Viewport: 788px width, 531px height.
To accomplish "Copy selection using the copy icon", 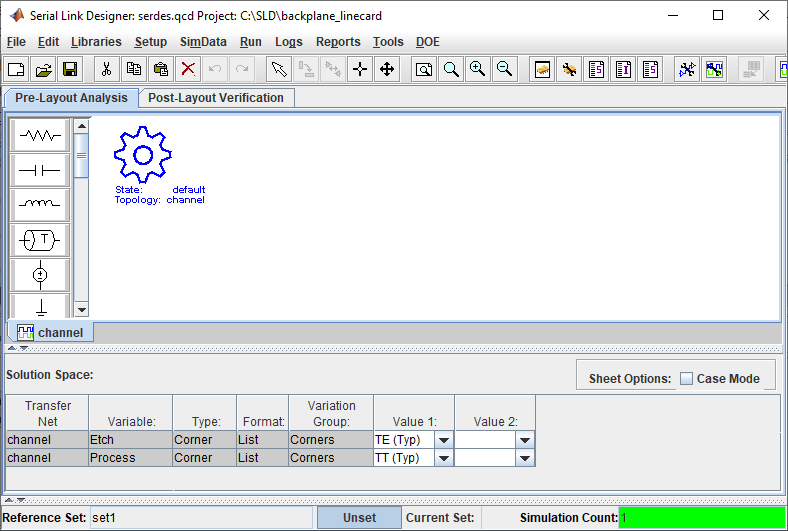I will coord(134,69).
